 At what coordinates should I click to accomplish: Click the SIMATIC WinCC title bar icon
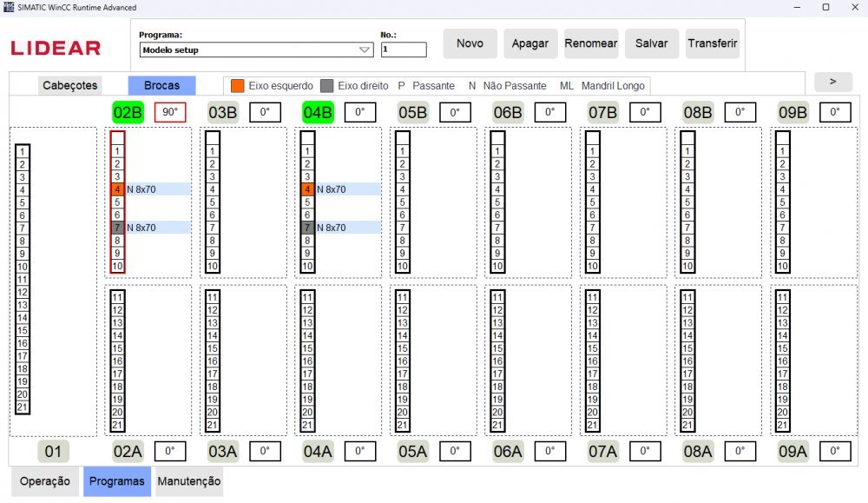9,7
